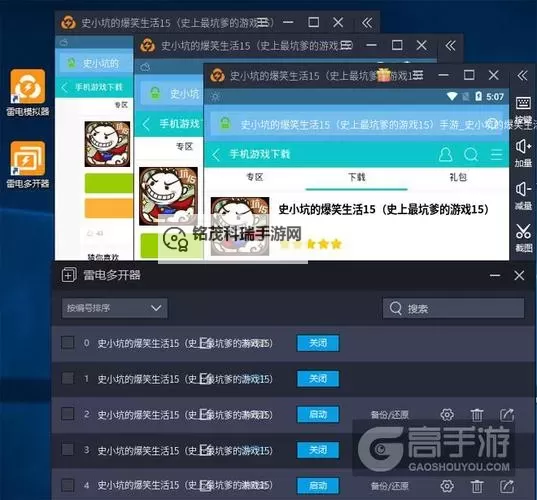Image resolution: width=537 pixels, height=500 pixels.
Task: Close the 雷电多开器 window
Action: pos(519,275)
